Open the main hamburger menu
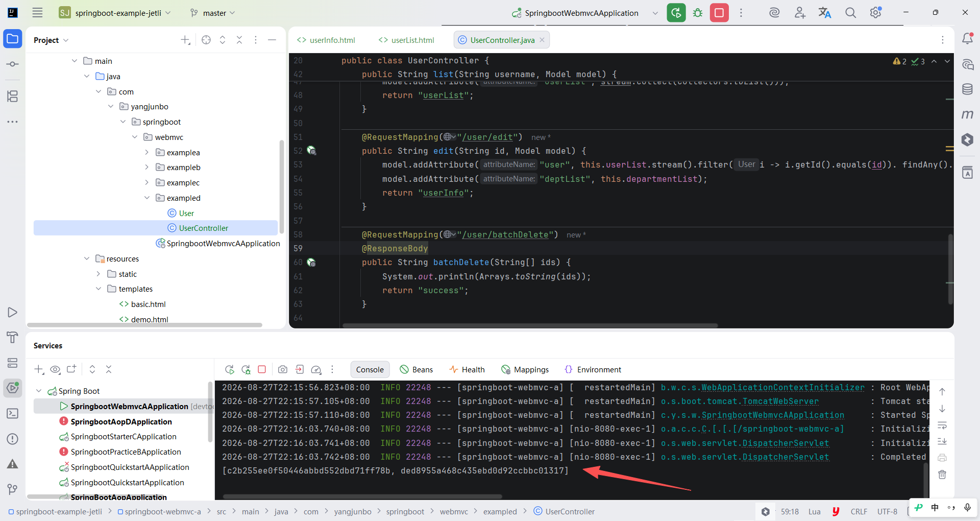980x521 pixels. pos(37,13)
